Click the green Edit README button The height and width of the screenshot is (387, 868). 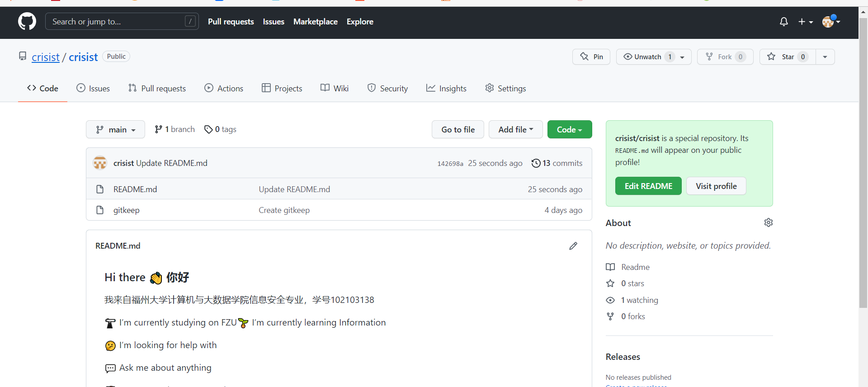point(648,186)
